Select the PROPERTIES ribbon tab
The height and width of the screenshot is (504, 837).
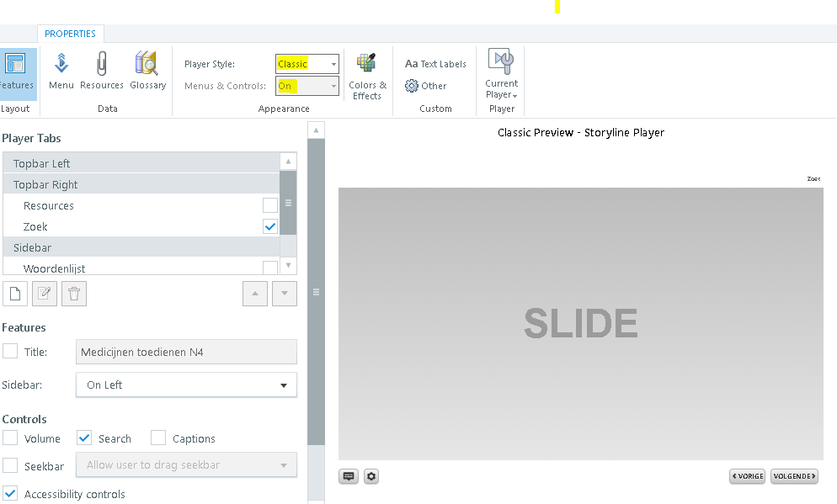tap(71, 34)
